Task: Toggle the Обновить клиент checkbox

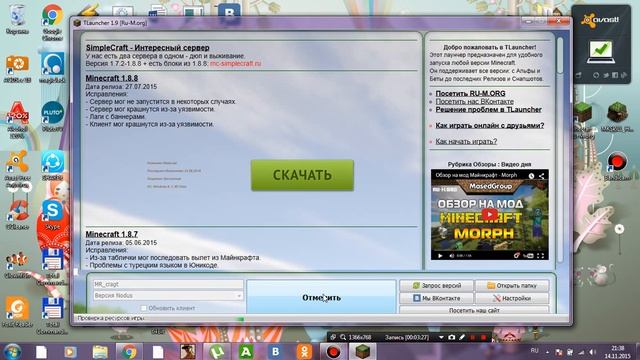Action: coord(144,308)
